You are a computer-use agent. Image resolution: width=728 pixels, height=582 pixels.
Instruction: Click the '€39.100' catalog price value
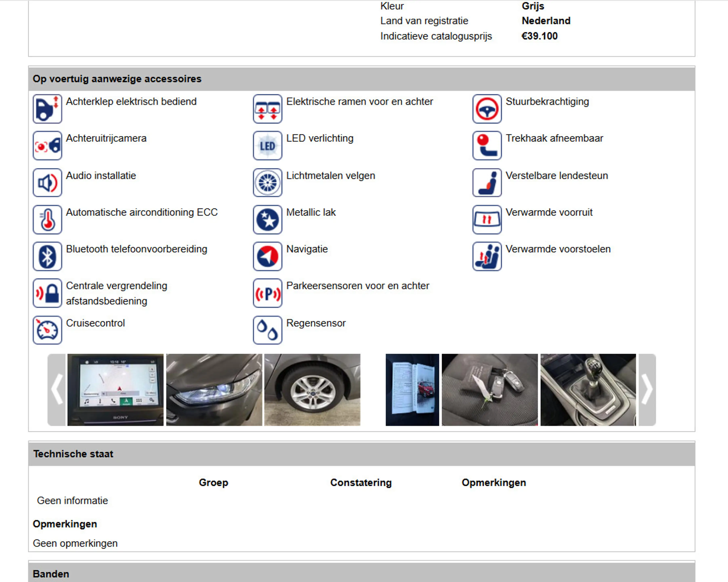coord(539,36)
